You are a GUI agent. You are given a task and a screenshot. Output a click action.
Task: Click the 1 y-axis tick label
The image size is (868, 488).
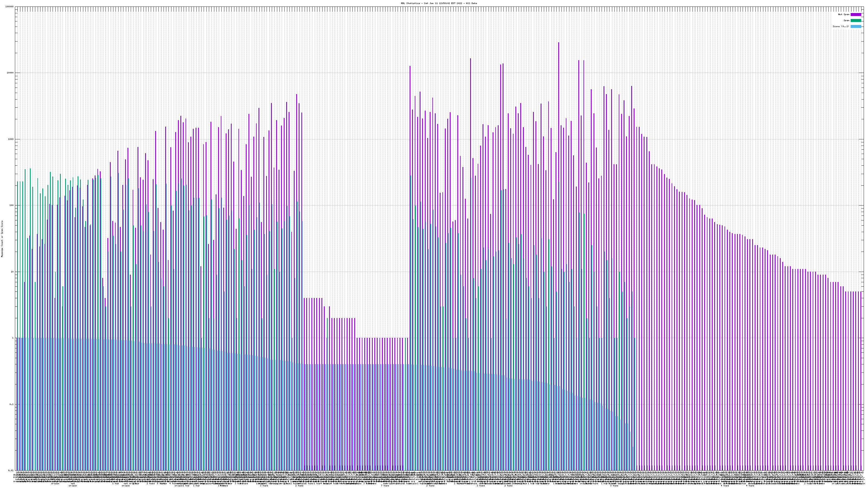13,338
